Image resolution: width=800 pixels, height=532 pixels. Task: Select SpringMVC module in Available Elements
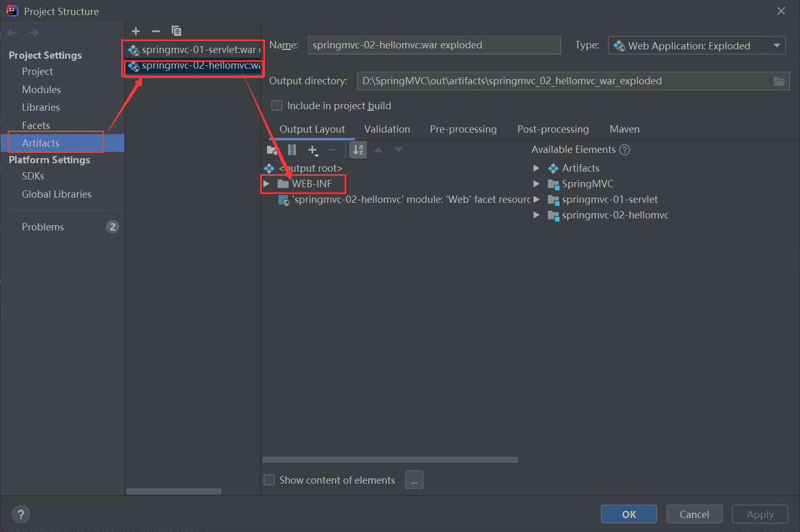point(588,184)
